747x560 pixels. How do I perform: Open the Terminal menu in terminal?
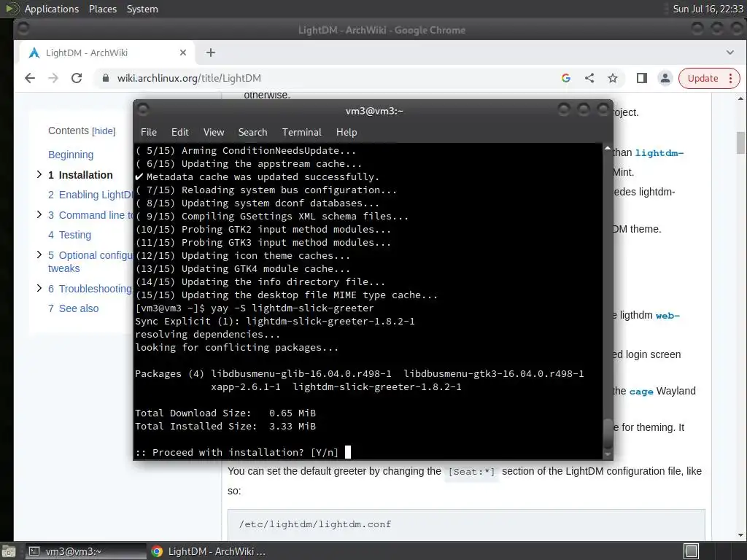point(301,133)
